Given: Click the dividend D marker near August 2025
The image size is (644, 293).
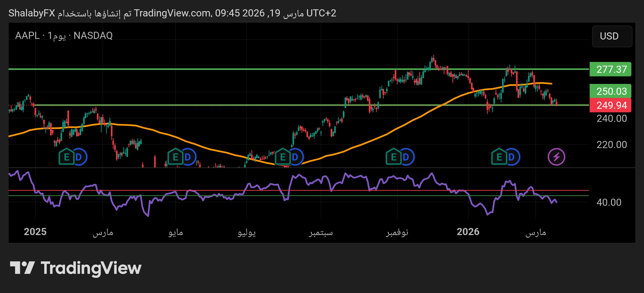Looking at the screenshot, I should (x=296, y=157).
